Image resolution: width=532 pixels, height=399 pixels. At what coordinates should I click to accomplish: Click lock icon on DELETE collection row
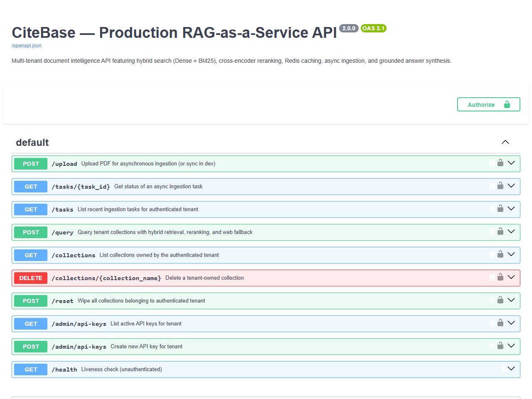[x=500, y=277]
